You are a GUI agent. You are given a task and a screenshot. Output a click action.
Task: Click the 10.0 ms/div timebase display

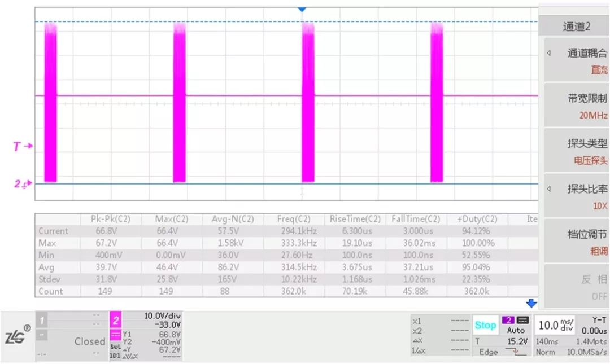(x=556, y=325)
